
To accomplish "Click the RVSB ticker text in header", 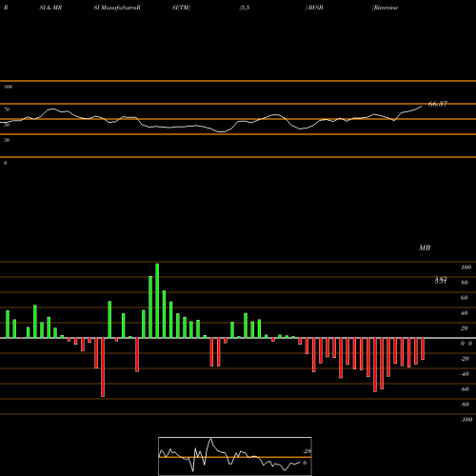I will 315,8.
